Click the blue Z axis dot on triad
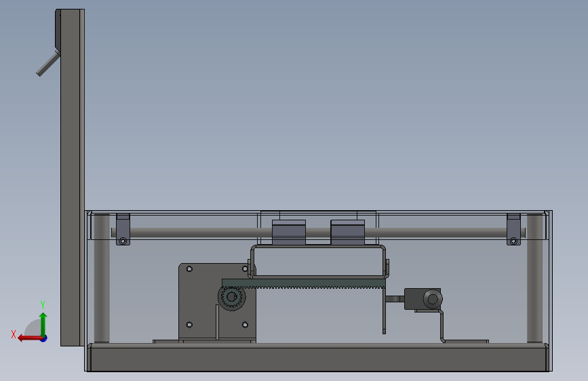The width and height of the screenshot is (588, 381). [x=44, y=338]
